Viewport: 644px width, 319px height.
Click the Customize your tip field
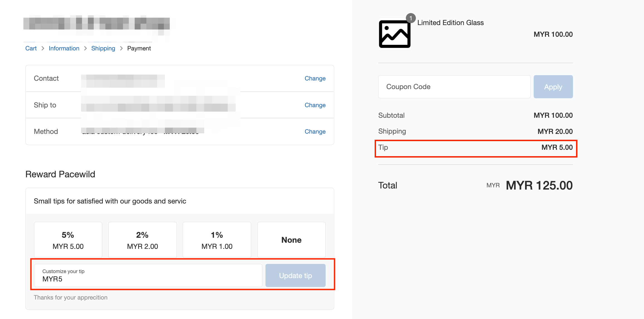pyautogui.click(x=148, y=276)
